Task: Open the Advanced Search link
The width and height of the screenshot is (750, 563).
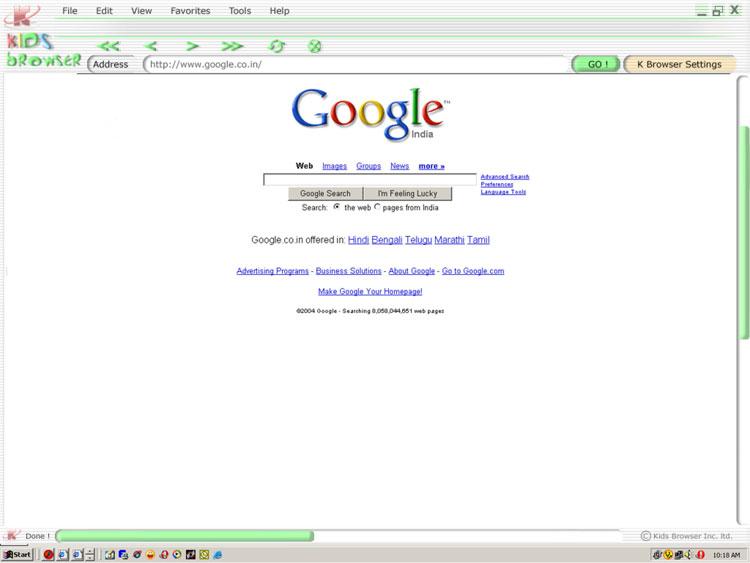Action: (505, 177)
